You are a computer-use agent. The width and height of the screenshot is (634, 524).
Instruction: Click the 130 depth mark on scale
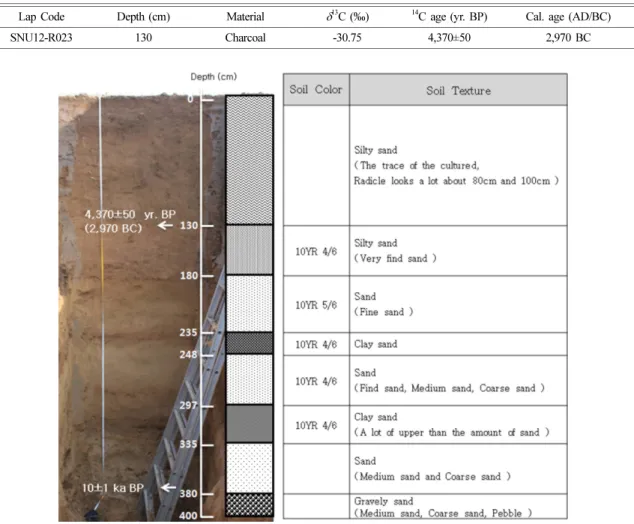[189, 226]
